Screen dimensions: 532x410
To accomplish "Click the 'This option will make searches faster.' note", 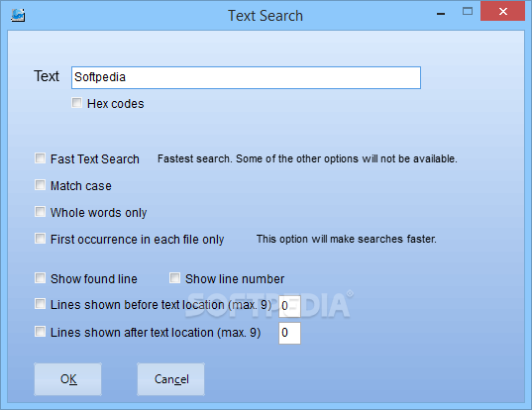I will point(347,239).
